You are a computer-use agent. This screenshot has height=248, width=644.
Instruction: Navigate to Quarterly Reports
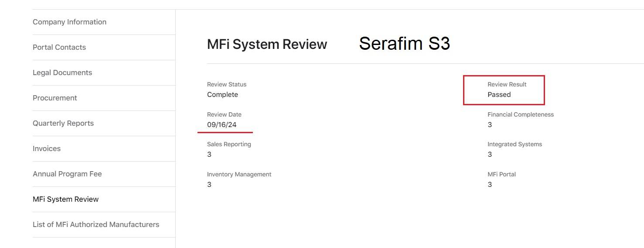pos(63,123)
